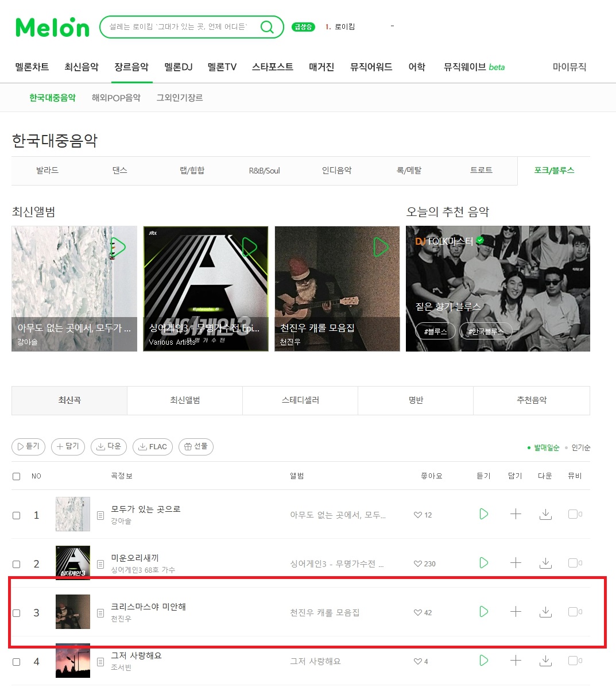Download 크리스마스야 미안해 with download icon

coord(545,612)
